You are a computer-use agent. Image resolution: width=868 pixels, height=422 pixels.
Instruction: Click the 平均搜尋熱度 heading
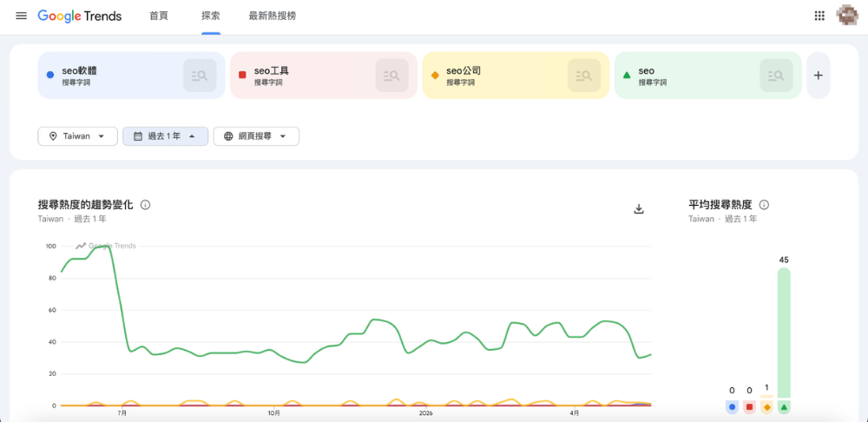720,205
